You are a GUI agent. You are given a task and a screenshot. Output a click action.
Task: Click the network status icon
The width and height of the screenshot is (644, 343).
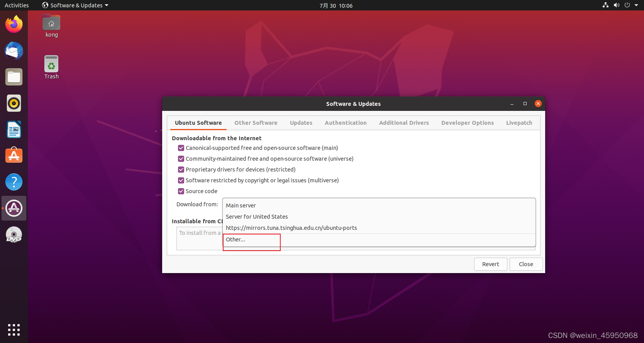tap(605, 5)
